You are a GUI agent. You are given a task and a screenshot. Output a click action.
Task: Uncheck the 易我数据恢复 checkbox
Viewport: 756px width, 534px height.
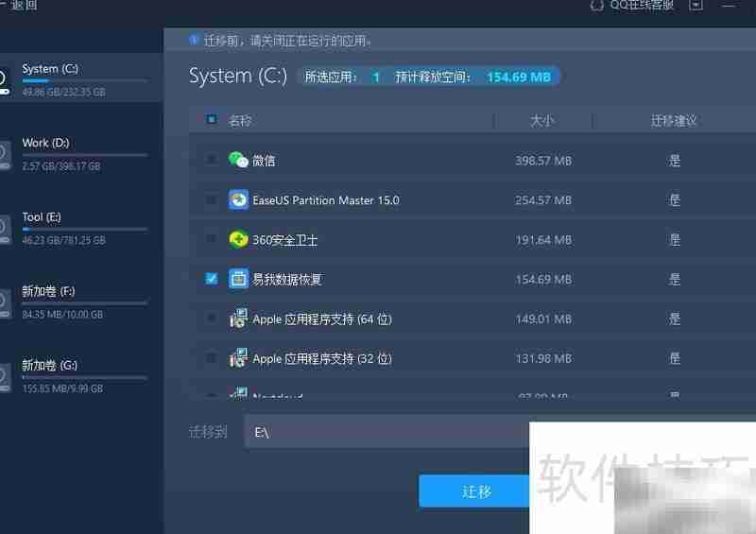tap(211, 278)
